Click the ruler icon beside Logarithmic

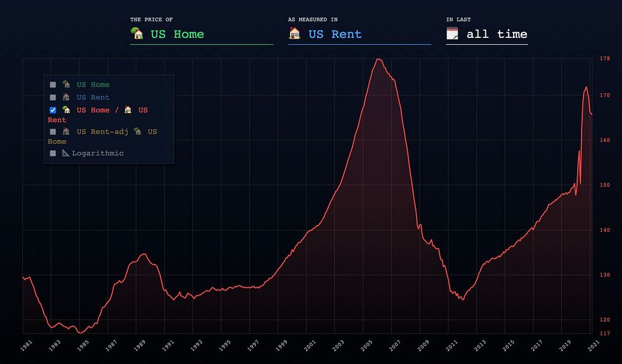click(x=66, y=153)
